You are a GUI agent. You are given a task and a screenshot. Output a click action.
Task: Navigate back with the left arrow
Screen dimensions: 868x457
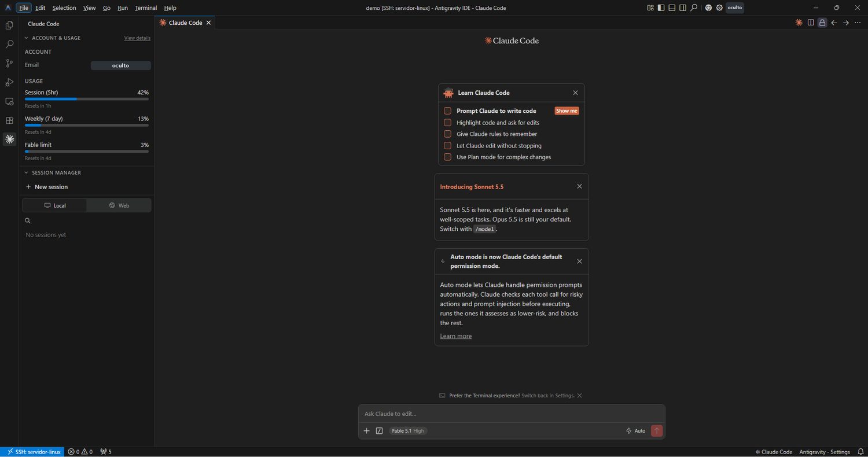834,23
